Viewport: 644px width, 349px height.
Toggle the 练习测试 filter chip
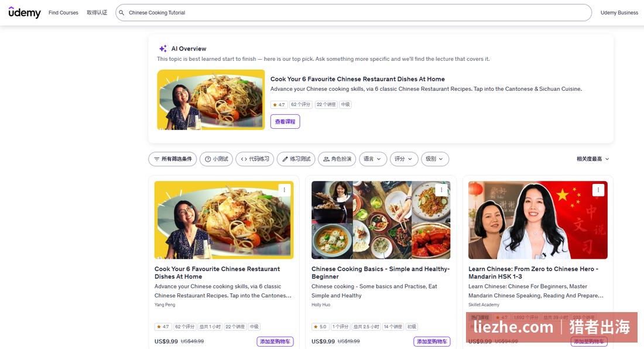[x=296, y=159]
